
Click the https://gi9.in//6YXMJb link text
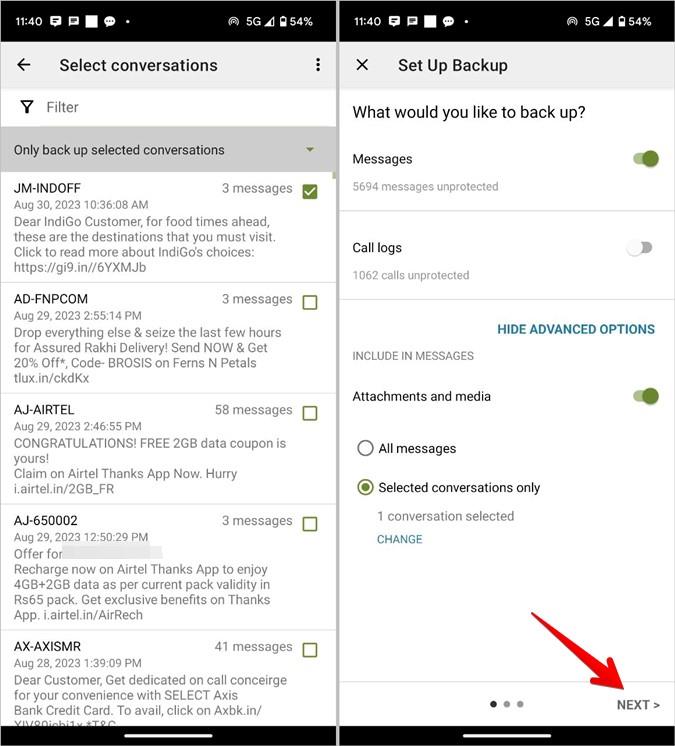pos(80,267)
